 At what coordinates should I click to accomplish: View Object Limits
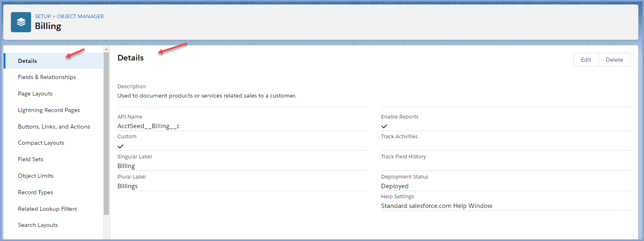tap(36, 176)
